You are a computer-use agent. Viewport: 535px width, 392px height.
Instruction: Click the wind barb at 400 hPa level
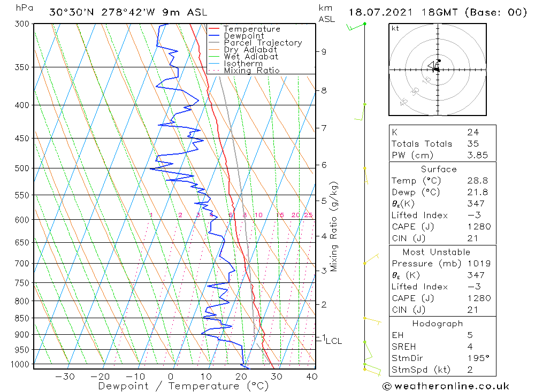pyautogui.click(x=360, y=112)
